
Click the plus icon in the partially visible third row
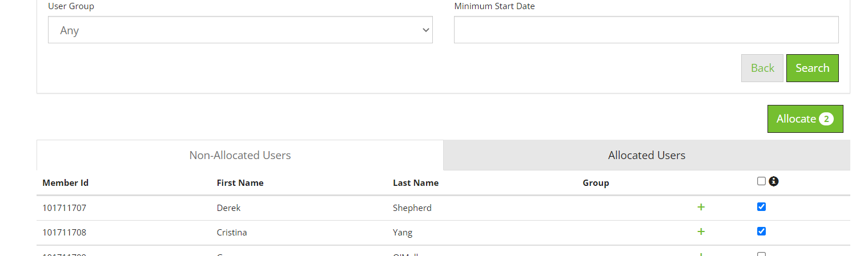tap(701, 254)
